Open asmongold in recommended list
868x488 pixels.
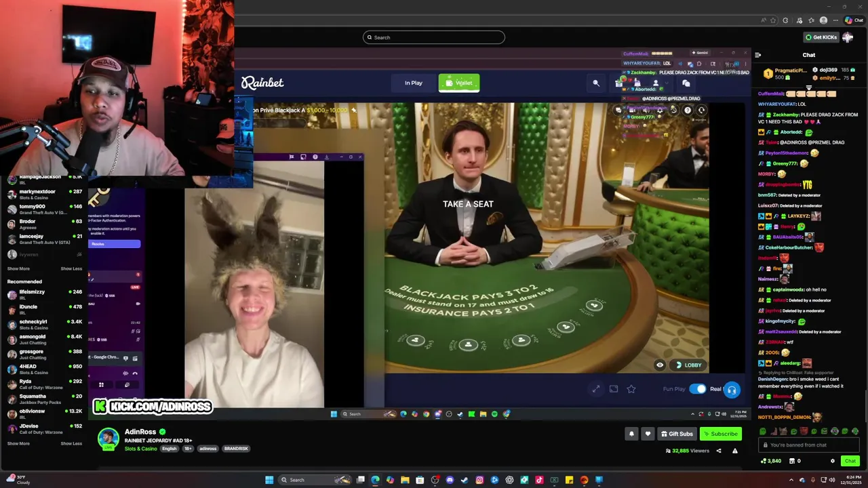click(45, 340)
